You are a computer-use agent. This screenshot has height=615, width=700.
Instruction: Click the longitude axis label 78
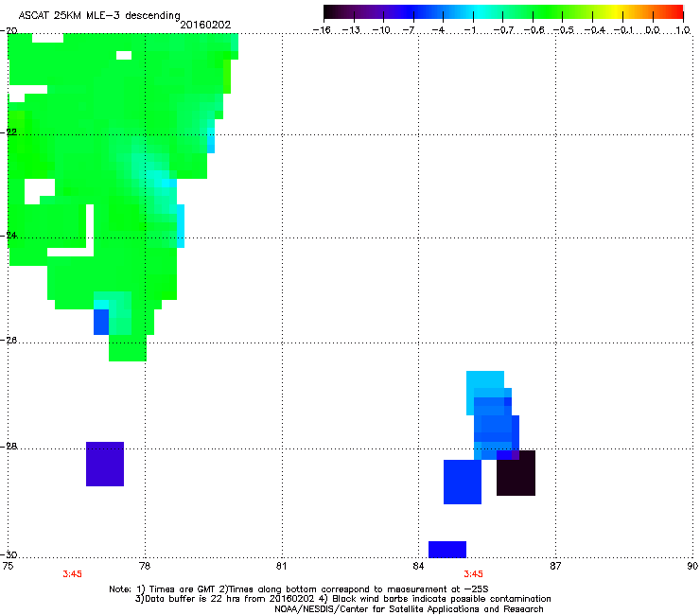145,566
